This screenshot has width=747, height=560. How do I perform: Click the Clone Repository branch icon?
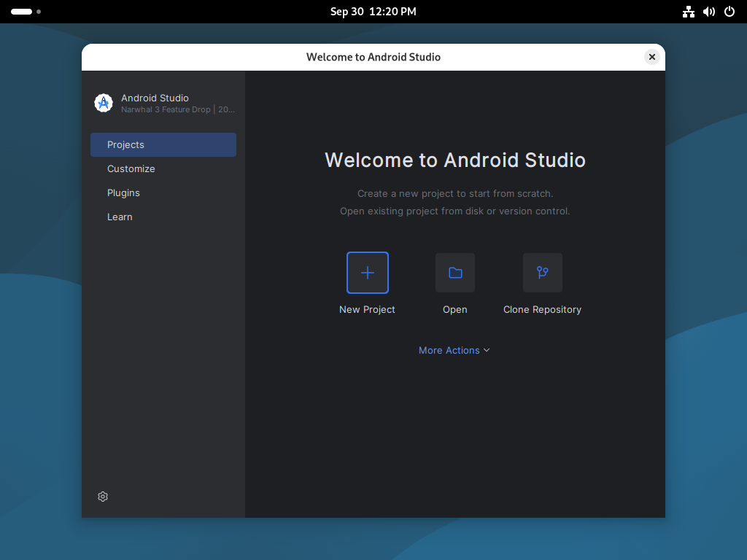click(542, 273)
